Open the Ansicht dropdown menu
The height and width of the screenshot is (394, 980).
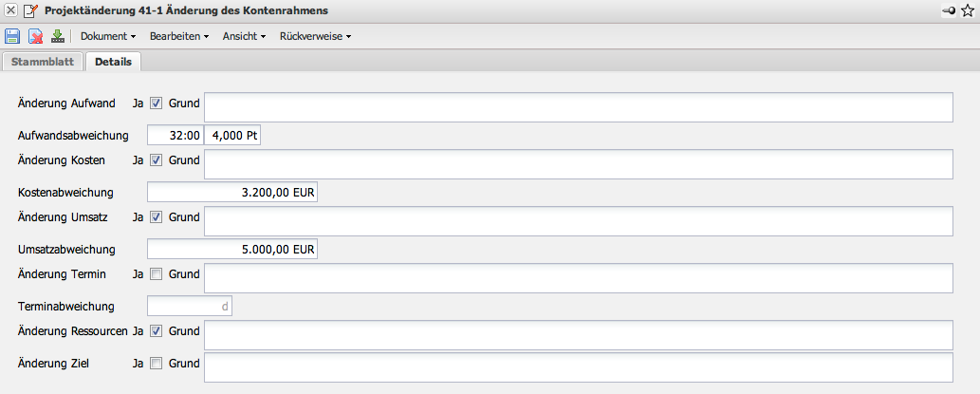[x=245, y=36]
